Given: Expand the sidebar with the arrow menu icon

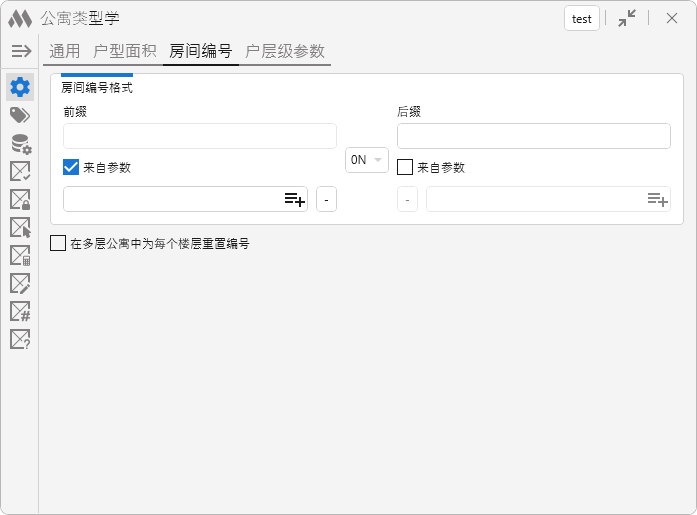Looking at the screenshot, I should click(21, 51).
